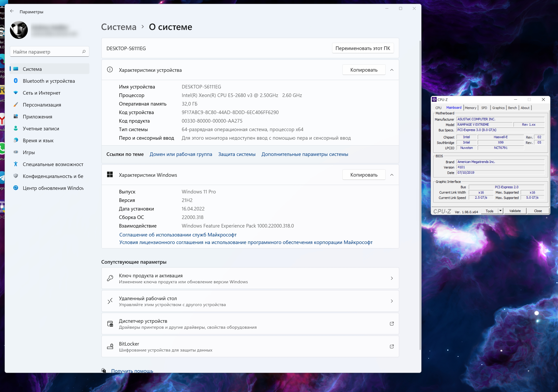Open BitLocker via external link icon
Image resolution: width=558 pixels, height=392 pixels.
click(x=392, y=346)
